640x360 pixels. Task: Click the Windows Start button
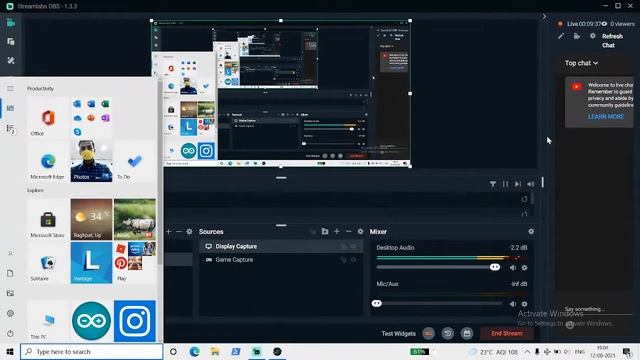click(x=10, y=351)
